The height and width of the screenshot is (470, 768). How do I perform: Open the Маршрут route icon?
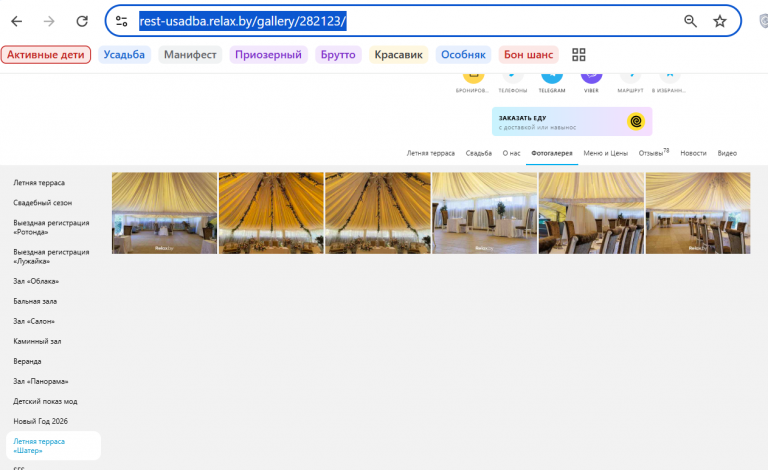(x=630, y=79)
